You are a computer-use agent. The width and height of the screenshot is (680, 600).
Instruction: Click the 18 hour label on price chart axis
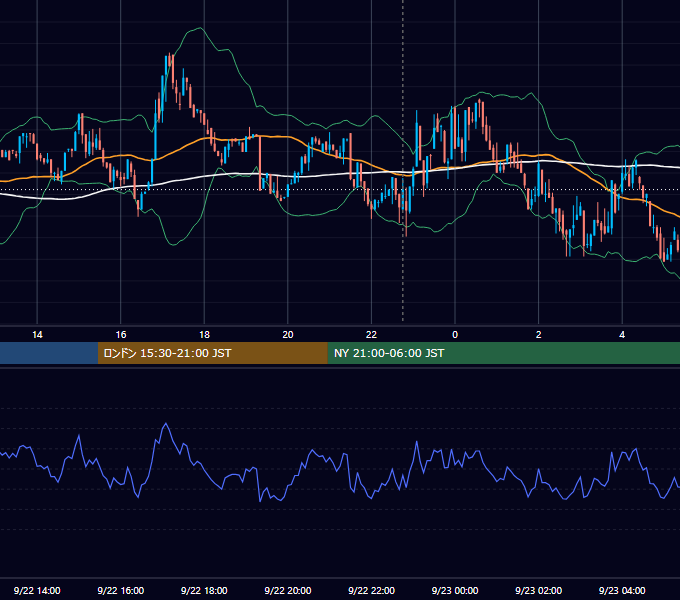tap(204, 335)
